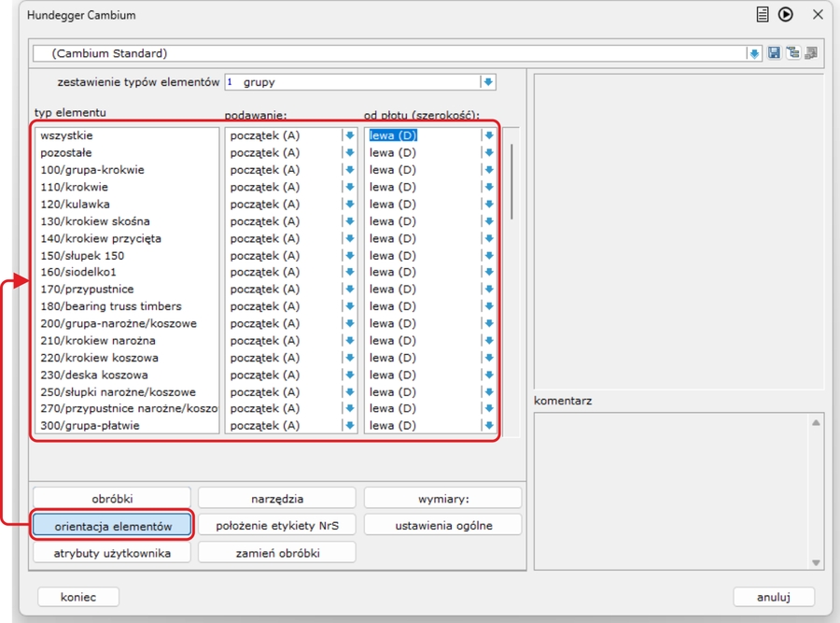Expand podawanie arrow for 300/grupa-płatwie row
The width and height of the screenshot is (840, 623).
pos(349,426)
